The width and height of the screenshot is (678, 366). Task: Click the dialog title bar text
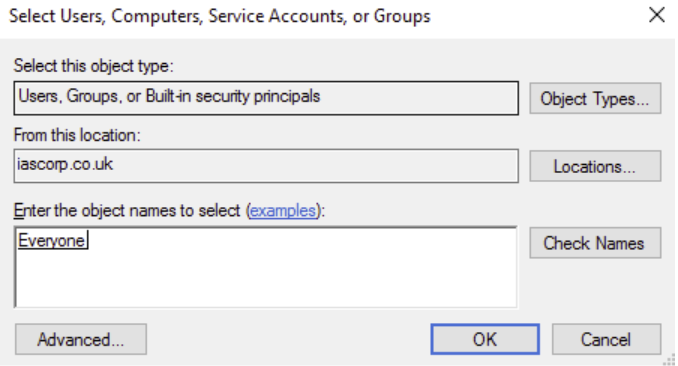pyautogui.click(x=220, y=16)
